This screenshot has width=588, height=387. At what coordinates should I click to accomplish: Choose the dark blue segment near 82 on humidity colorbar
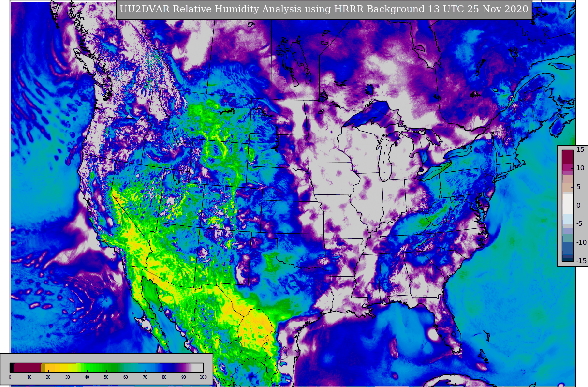[168, 368]
